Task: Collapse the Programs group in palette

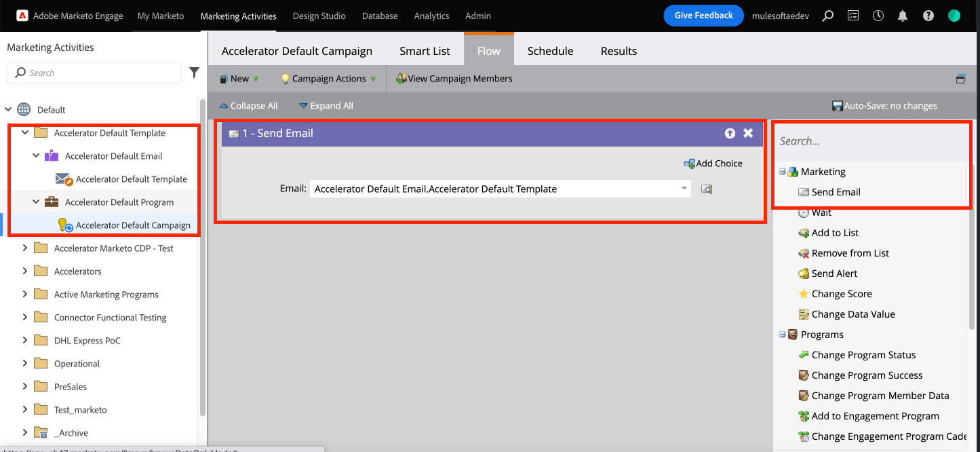Action: click(783, 335)
